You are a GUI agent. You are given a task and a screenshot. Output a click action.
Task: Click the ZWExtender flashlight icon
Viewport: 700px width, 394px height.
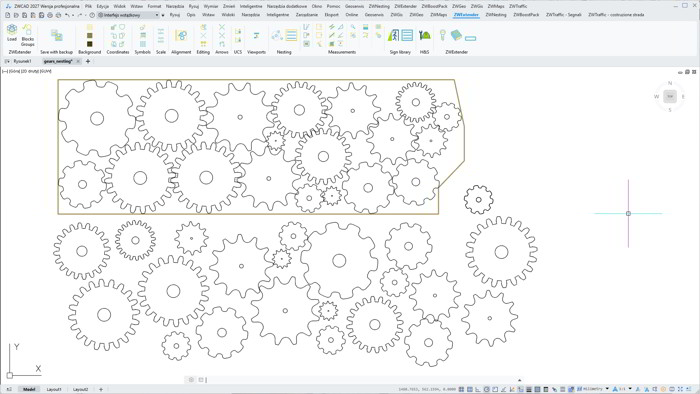442,35
